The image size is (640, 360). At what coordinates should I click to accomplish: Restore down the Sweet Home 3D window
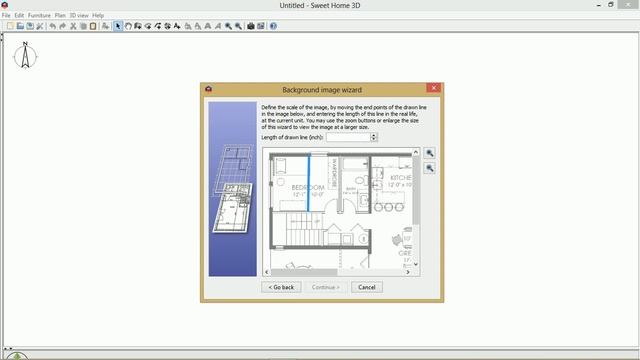pos(611,5)
